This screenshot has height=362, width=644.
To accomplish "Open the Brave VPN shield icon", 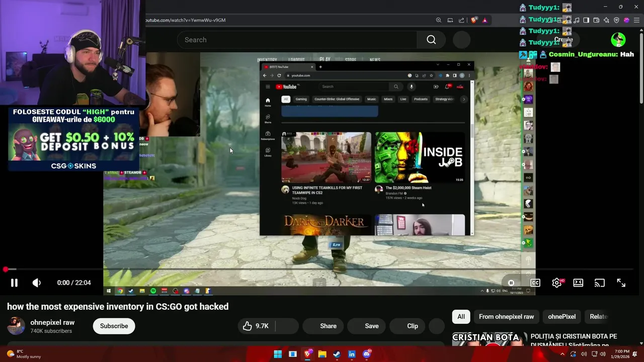I will coord(616,20).
